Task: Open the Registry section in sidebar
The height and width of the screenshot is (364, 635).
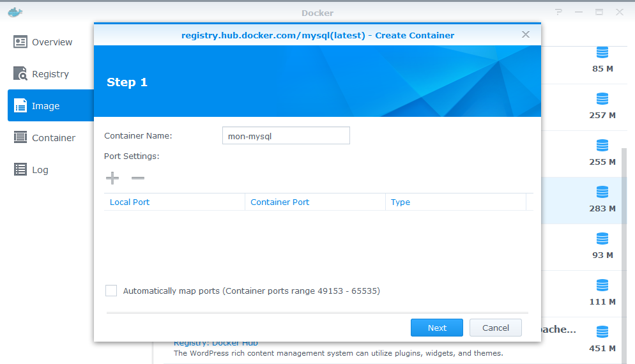Action: coord(50,74)
